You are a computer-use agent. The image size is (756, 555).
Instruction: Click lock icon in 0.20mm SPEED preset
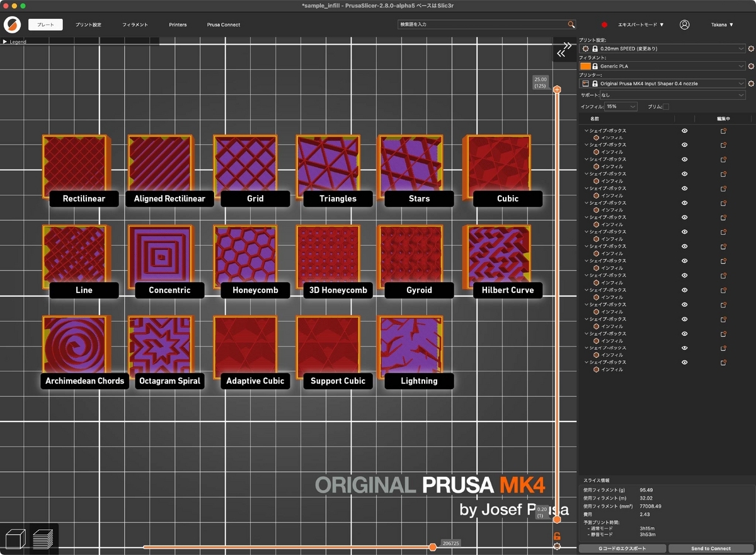[x=595, y=48]
